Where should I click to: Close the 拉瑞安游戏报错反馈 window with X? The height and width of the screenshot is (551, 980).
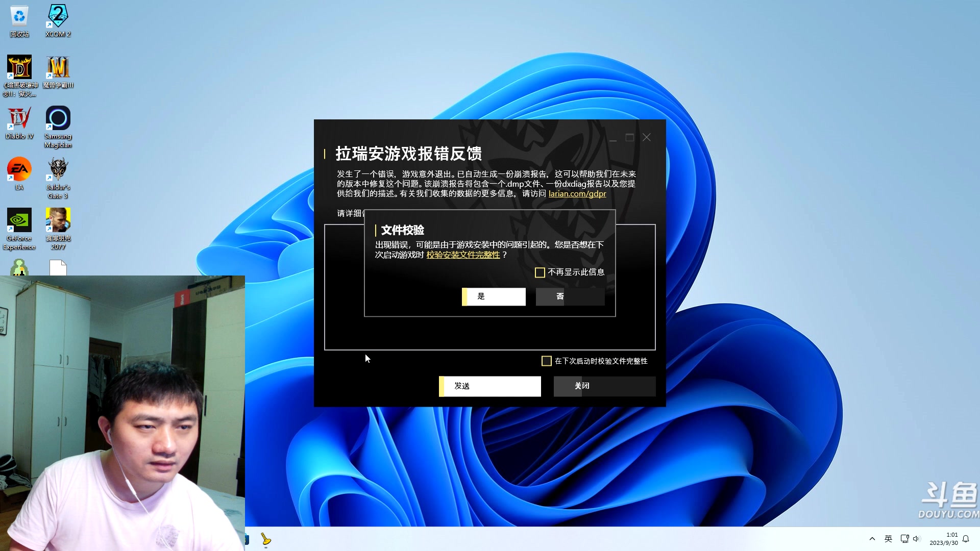(647, 138)
